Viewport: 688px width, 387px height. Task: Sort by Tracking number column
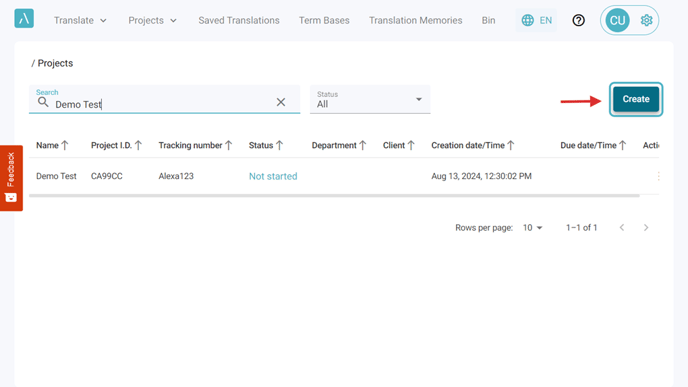click(196, 145)
